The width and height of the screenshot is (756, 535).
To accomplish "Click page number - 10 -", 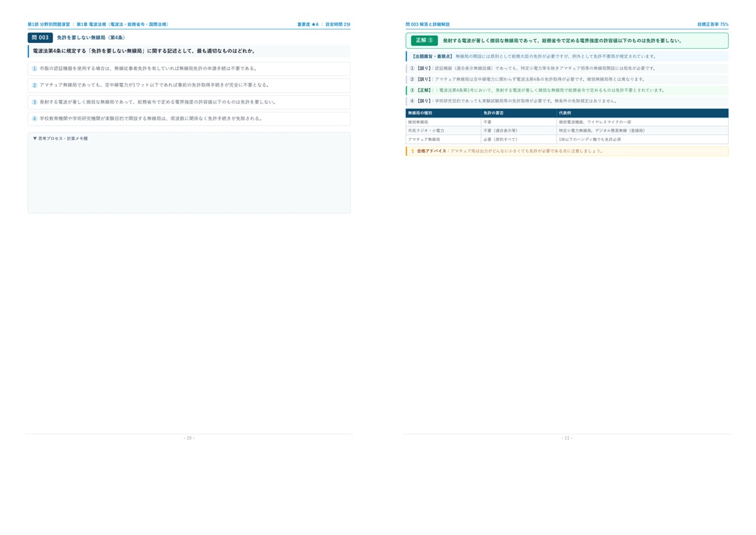I will pyautogui.click(x=189, y=438).
